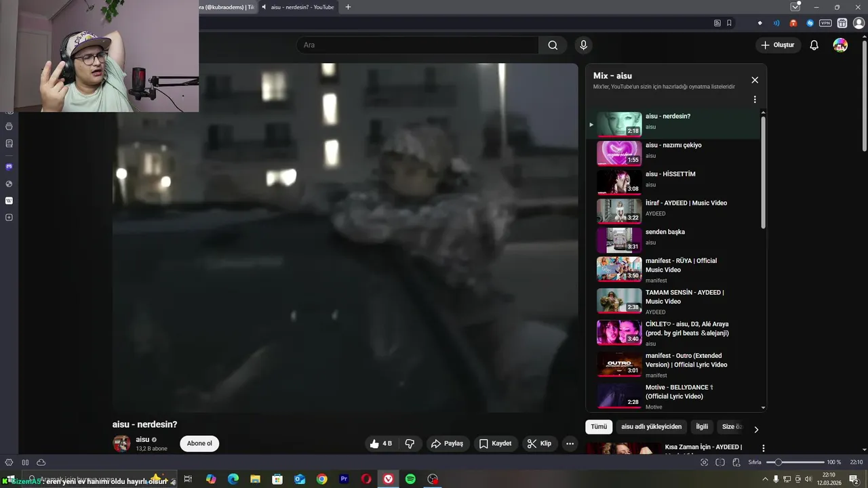Click the cloud sync icon in status bar

coord(41,462)
